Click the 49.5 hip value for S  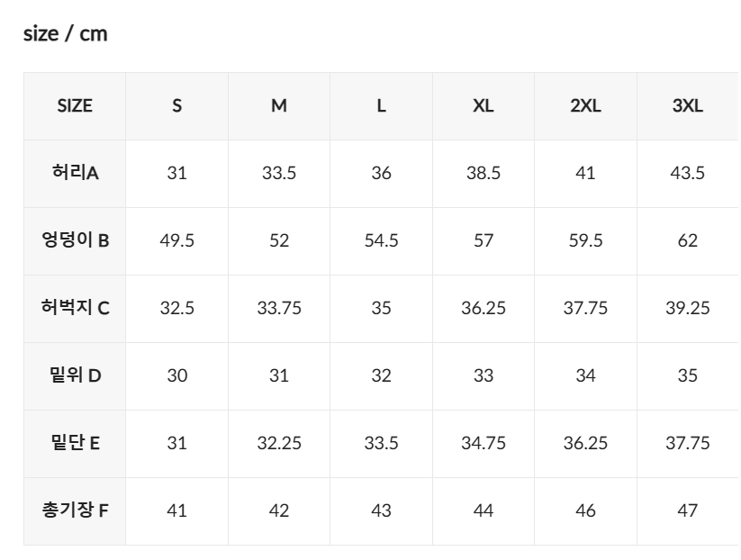pos(176,241)
